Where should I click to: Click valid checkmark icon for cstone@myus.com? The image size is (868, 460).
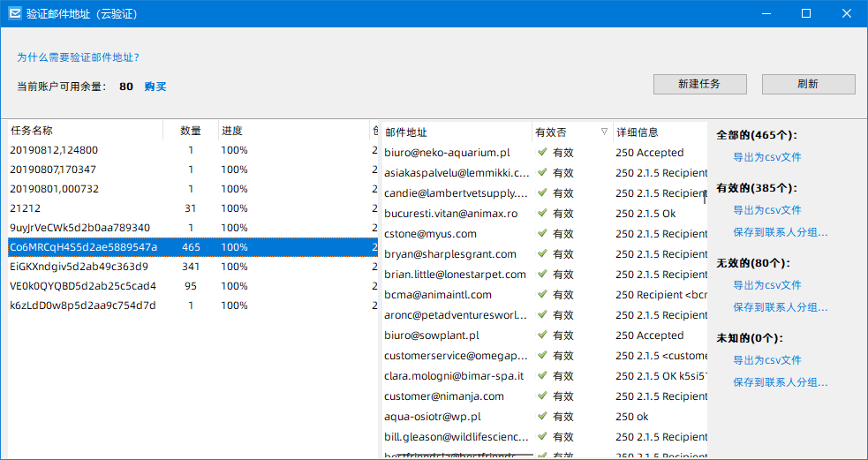click(542, 234)
